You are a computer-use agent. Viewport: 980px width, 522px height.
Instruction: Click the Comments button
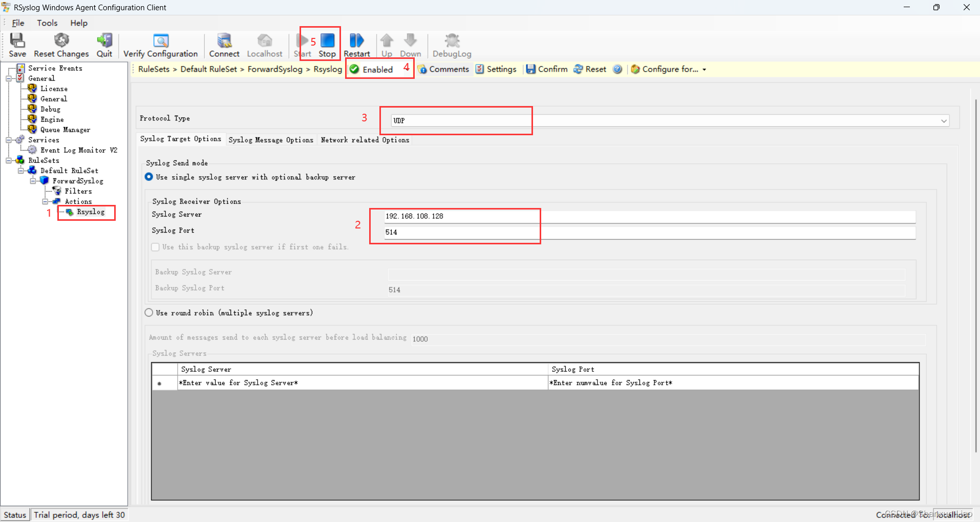pyautogui.click(x=443, y=69)
